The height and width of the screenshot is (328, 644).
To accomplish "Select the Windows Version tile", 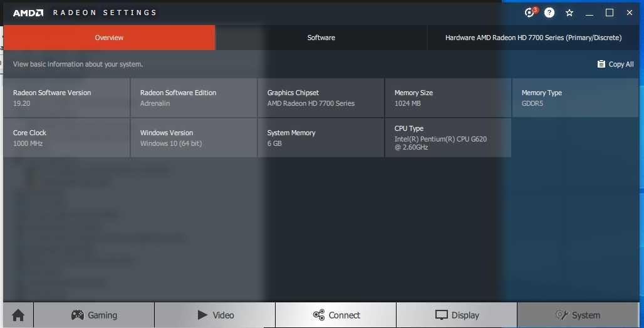I will click(x=194, y=138).
